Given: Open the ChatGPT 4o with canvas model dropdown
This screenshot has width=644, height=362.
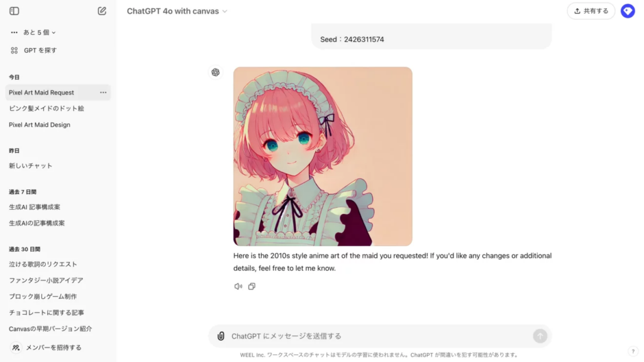Looking at the screenshot, I should coord(177,11).
